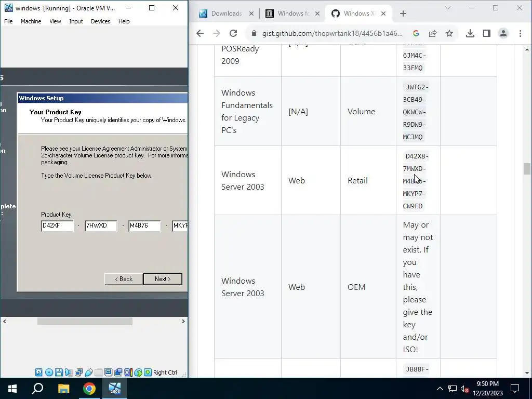This screenshot has width=532, height=399.
Task: Click the Next button in Windows Setup
Action: 163,279
